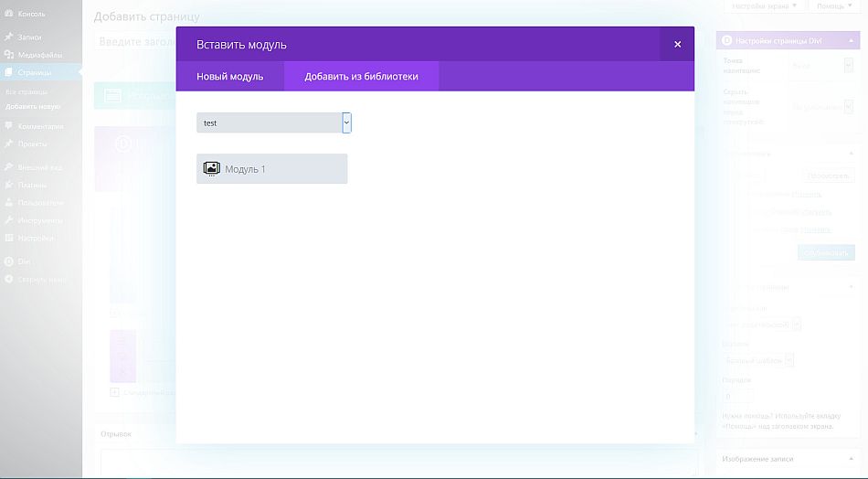The image size is (868, 479).
Task: Click the Записи pin icon in sidebar
Action: tap(9, 37)
